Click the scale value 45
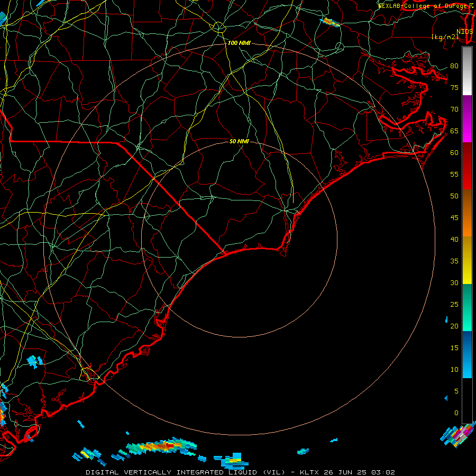Screen dimensions: 476x476 pos(454,218)
